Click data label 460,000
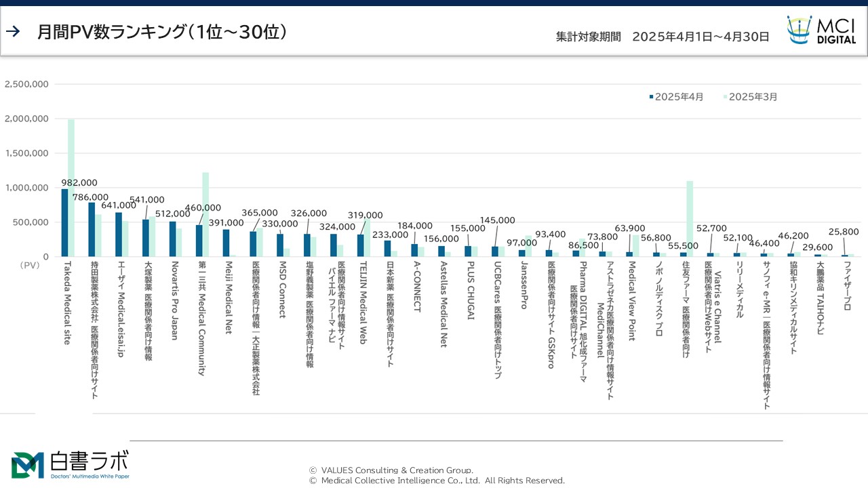 (x=203, y=207)
